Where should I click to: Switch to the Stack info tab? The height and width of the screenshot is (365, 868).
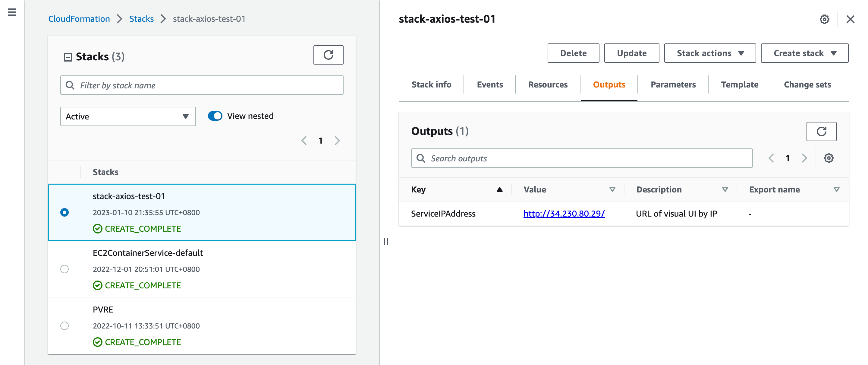[431, 85]
